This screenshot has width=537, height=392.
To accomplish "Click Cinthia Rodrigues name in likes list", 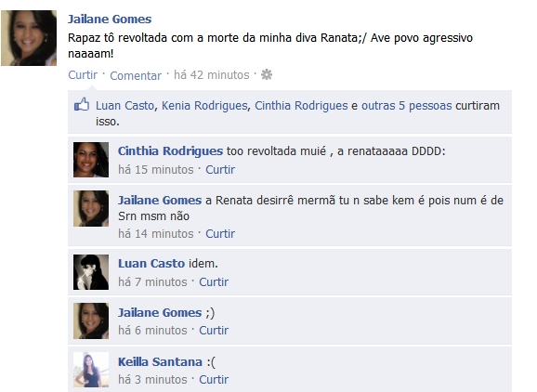I will (x=301, y=106).
